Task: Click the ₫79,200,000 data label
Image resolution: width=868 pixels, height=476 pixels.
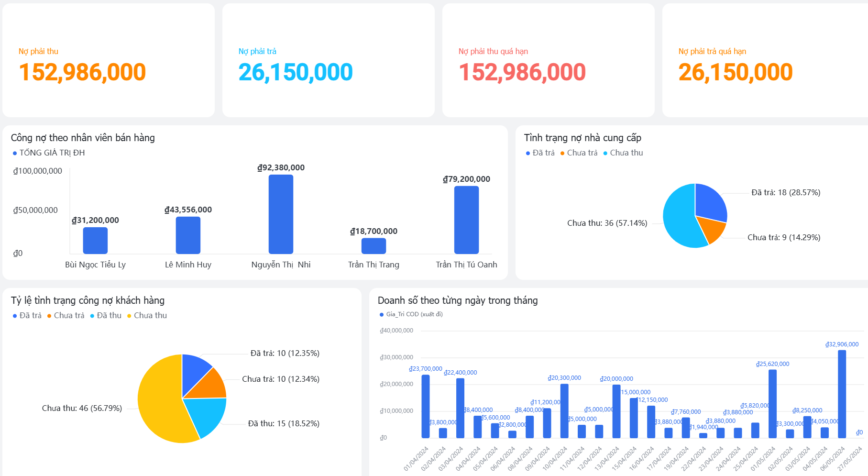Action: point(466,179)
